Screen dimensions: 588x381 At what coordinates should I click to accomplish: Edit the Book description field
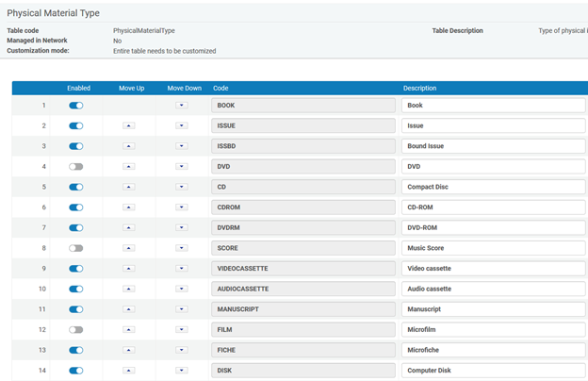point(493,106)
